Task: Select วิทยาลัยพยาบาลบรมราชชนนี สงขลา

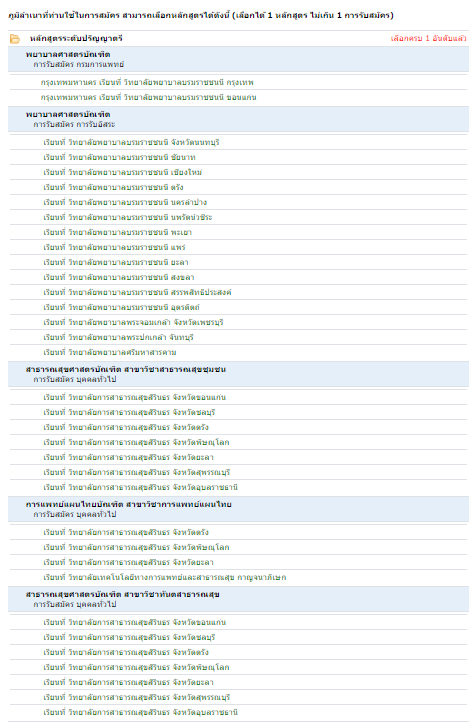Action: pyautogui.click(x=119, y=278)
